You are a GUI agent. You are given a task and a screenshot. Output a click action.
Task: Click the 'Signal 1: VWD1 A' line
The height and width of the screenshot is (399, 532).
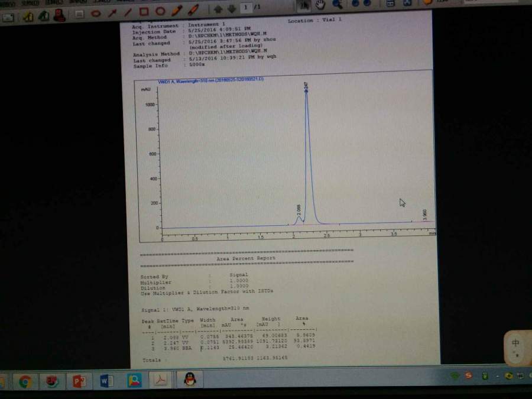195,309
